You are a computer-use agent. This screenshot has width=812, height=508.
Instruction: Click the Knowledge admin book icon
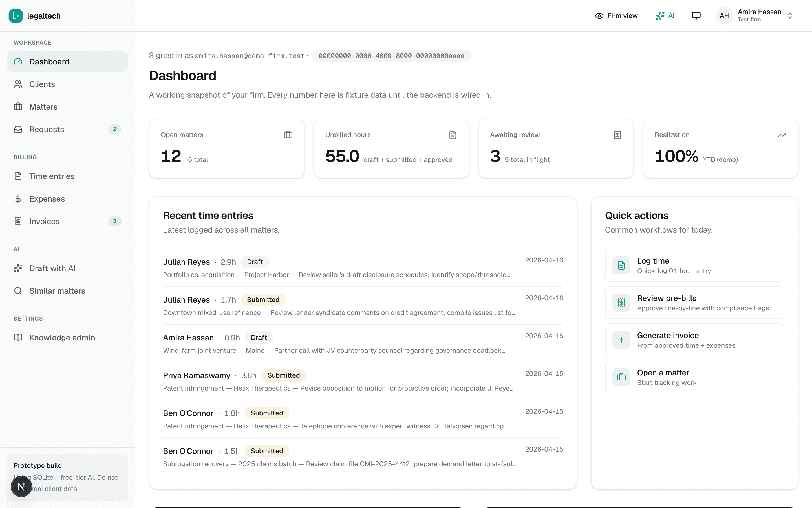[18, 337]
